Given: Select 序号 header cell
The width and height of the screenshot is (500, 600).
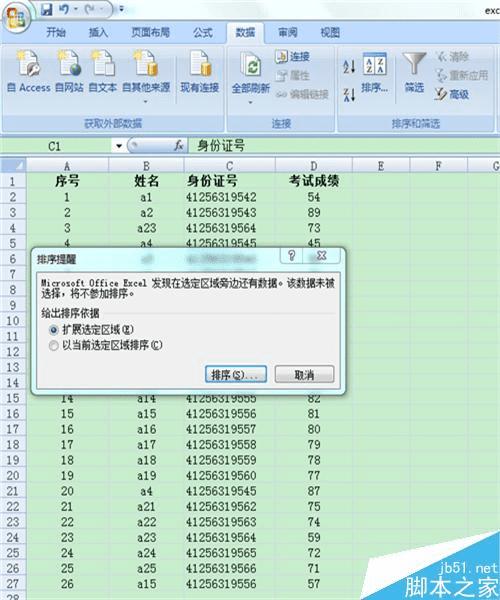Looking at the screenshot, I should (x=67, y=181).
